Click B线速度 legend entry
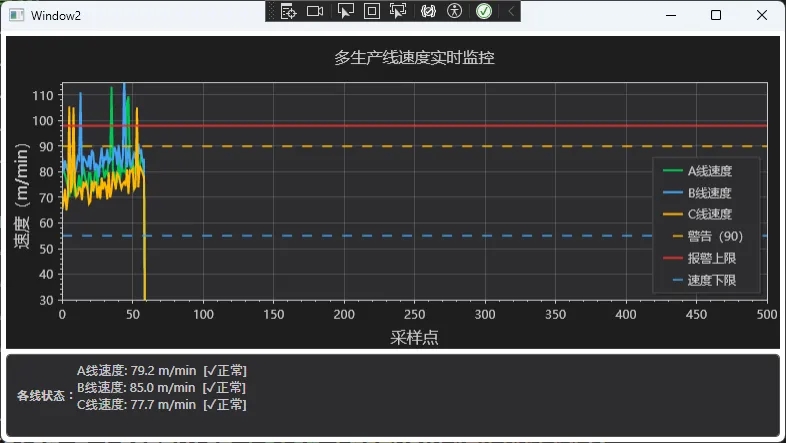Viewport: 786px width, 443px height. [x=709, y=193]
